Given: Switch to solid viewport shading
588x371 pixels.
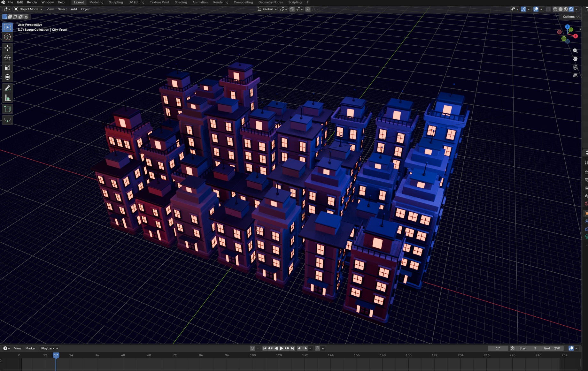Looking at the screenshot, I should coord(561,9).
